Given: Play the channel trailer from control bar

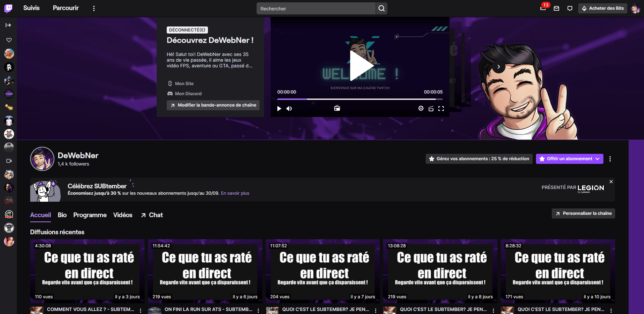Looking at the screenshot, I should pyautogui.click(x=279, y=109).
